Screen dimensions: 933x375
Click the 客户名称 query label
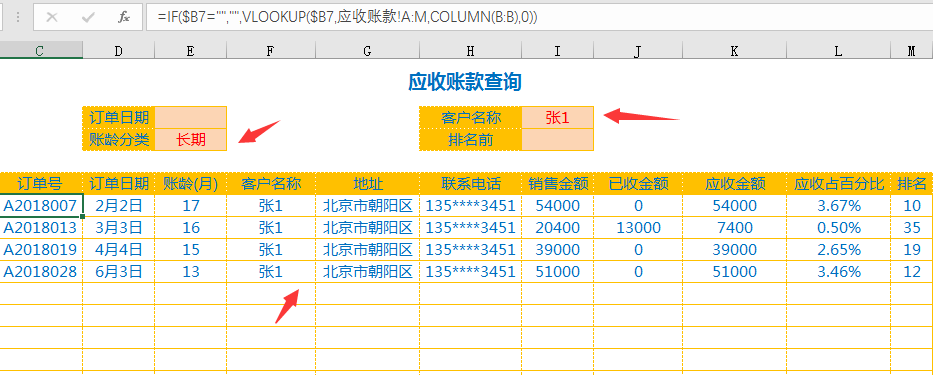pos(471,117)
